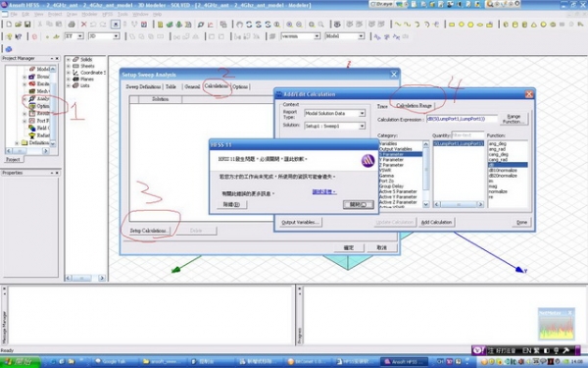
Task: Click the Add Calculation button
Action: pyautogui.click(x=436, y=222)
